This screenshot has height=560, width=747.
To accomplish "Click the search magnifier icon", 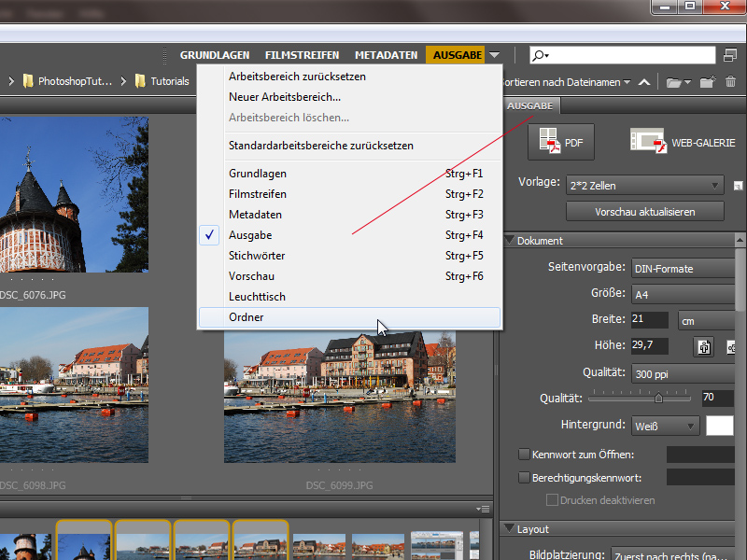I will tap(540, 55).
